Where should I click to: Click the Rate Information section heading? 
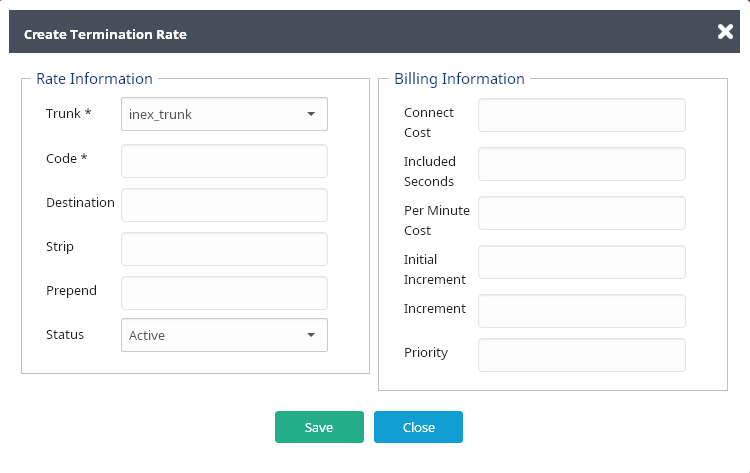point(94,78)
